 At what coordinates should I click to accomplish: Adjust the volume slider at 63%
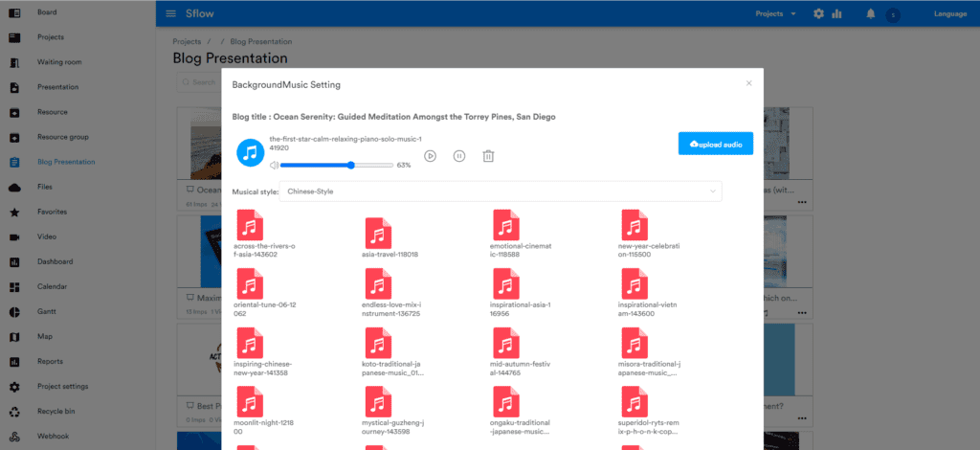click(352, 166)
